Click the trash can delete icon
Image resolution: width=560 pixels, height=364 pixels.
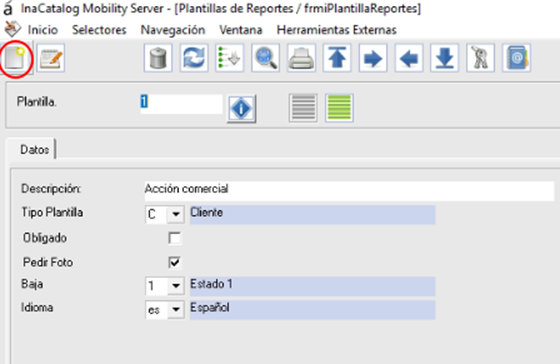tap(158, 58)
